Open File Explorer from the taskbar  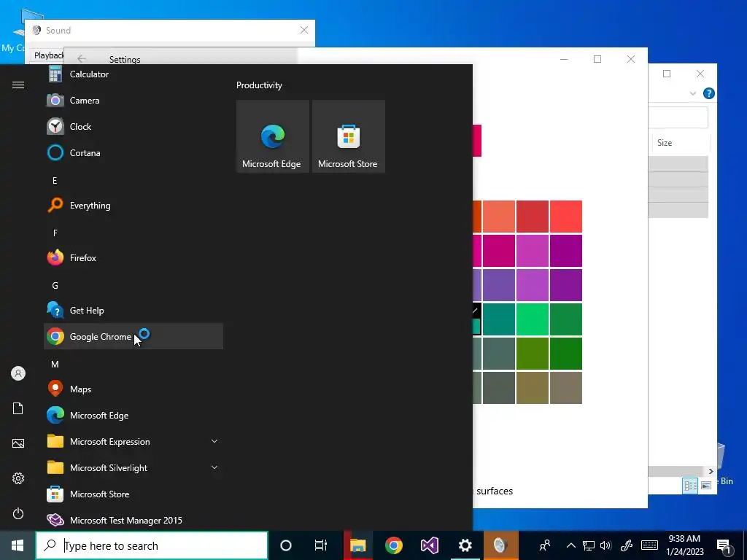pos(357,545)
